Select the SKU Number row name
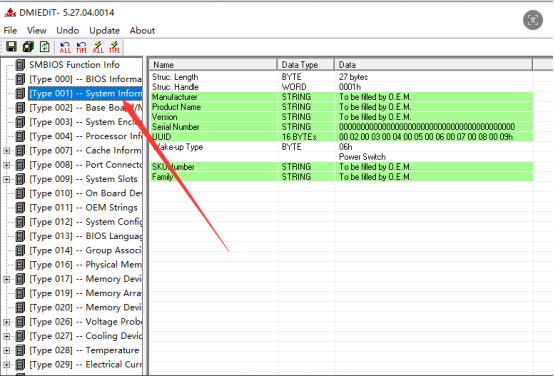Image resolution: width=554 pixels, height=377 pixels. 173,167
